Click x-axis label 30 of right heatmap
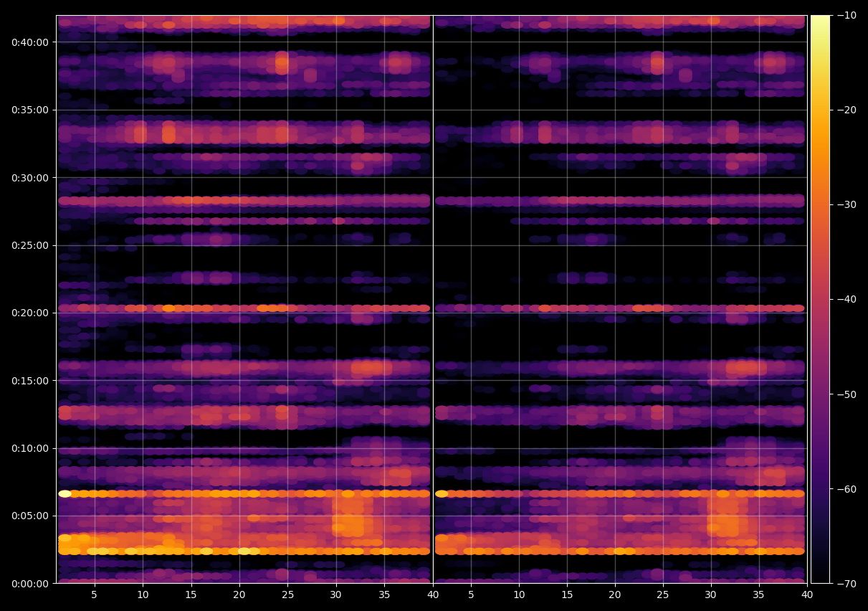The height and width of the screenshot is (611, 868). tap(711, 595)
